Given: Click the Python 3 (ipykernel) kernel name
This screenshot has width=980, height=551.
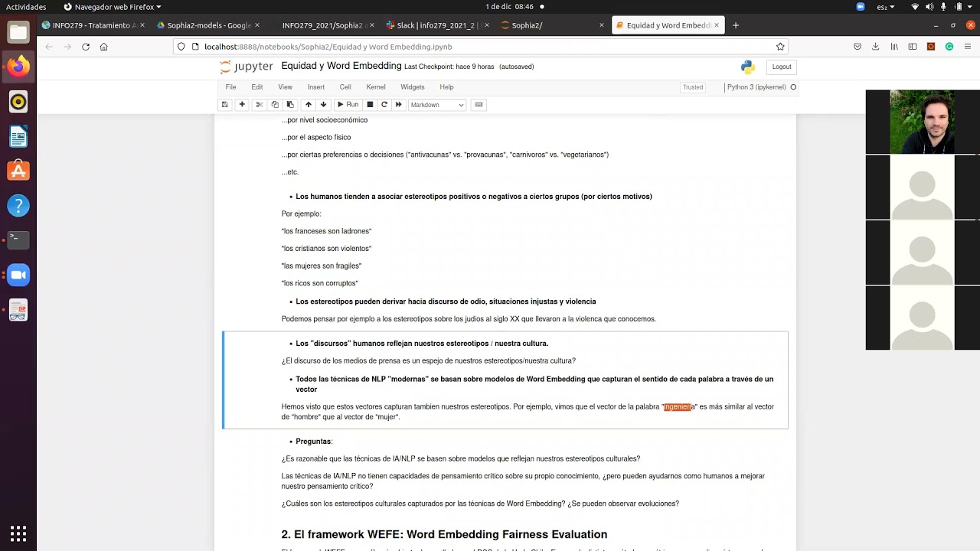Looking at the screenshot, I should [756, 87].
